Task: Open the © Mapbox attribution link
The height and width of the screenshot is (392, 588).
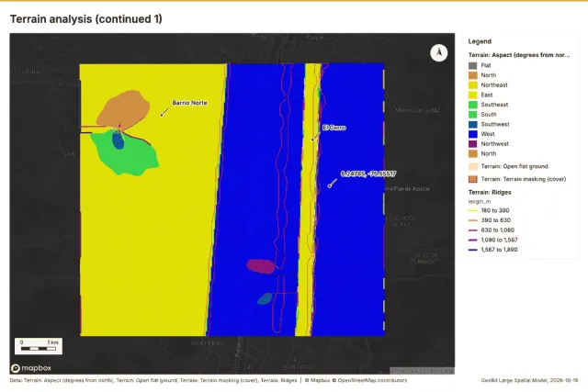Action: point(317,380)
